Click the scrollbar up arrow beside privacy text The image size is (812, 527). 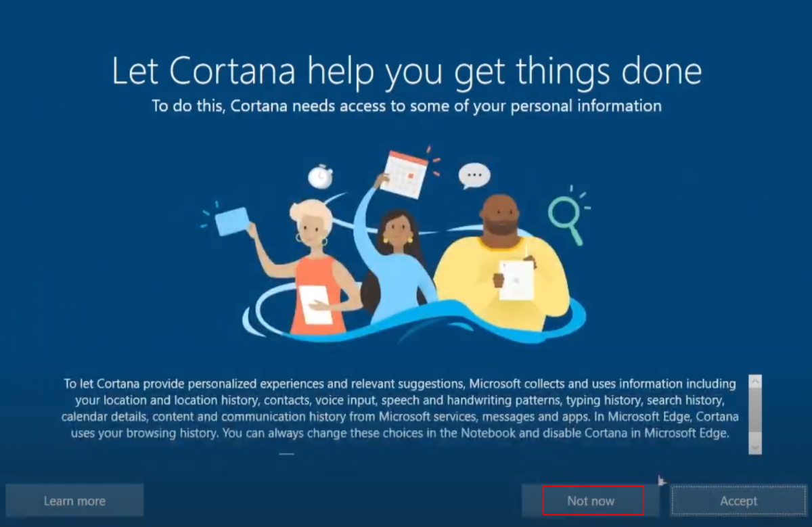[755, 381]
